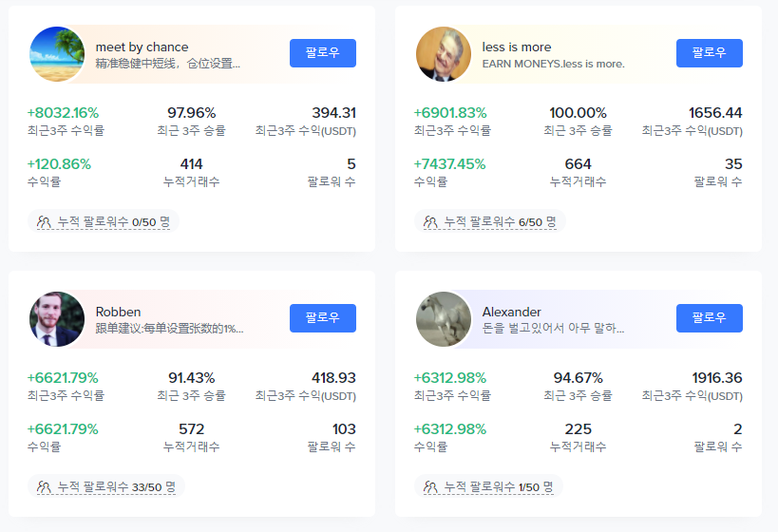Click the +8032.16% three-week return
This screenshot has width=778, height=532.
click(x=63, y=113)
